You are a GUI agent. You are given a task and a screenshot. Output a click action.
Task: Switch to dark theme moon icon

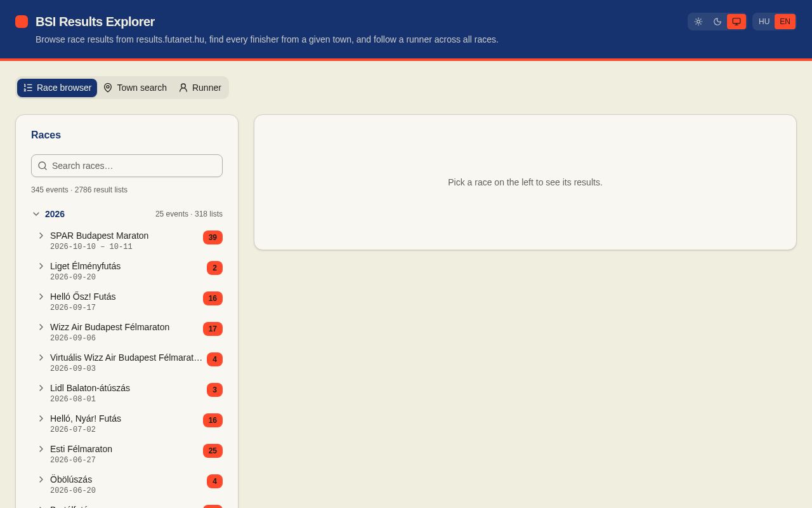point(717,22)
